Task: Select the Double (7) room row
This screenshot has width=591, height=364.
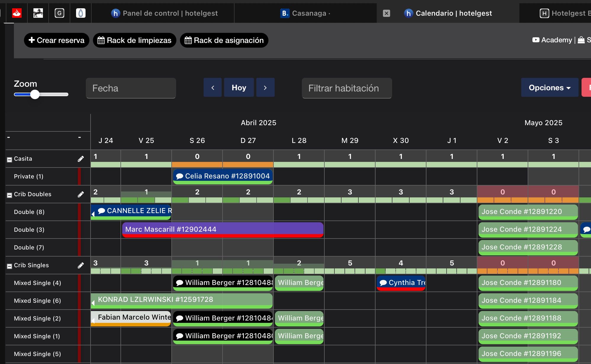Action: click(x=48, y=247)
